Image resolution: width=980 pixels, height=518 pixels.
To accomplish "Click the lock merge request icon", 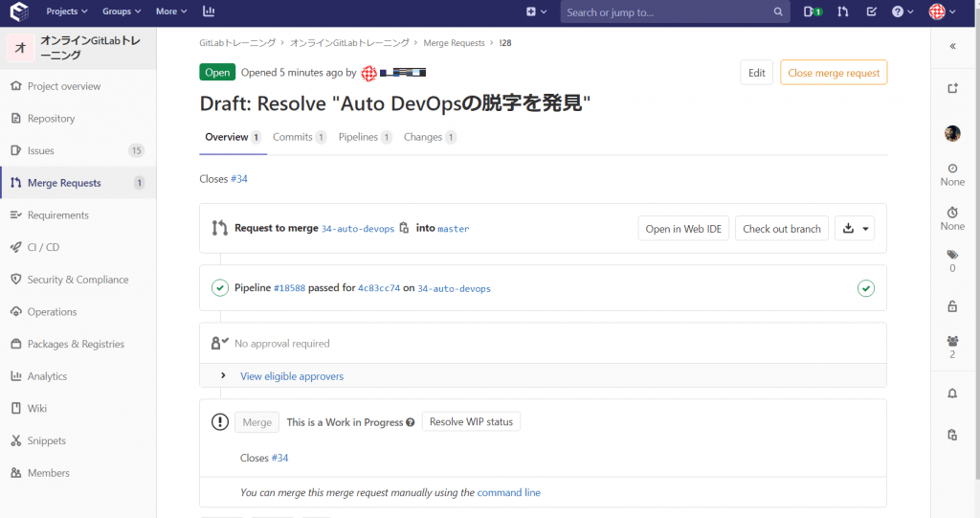I will 952,306.
